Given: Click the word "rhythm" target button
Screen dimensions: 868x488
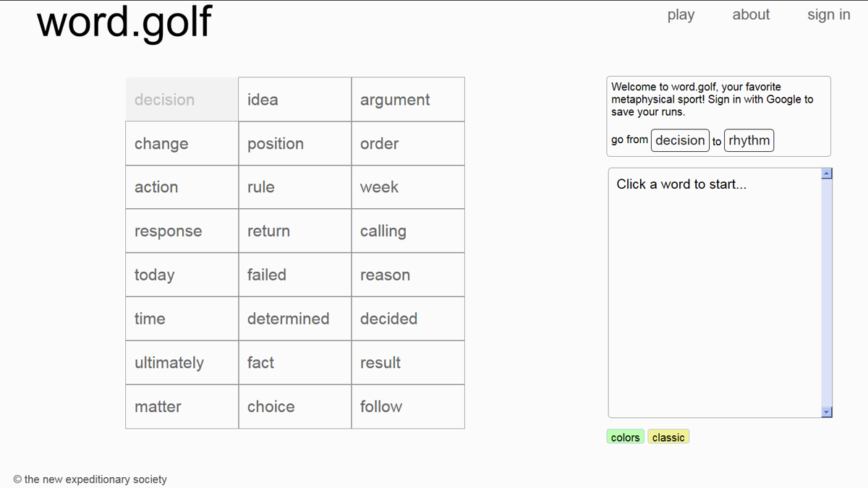Looking at the screenshot, I should click(749, 140).
